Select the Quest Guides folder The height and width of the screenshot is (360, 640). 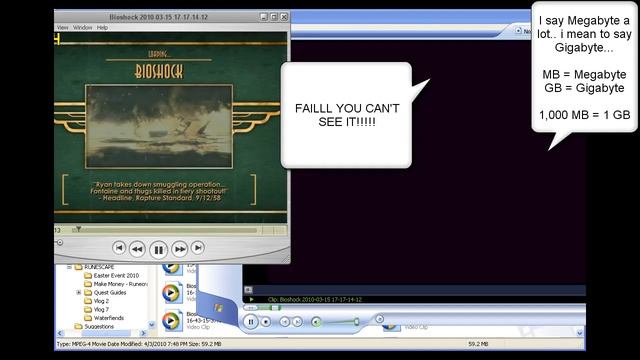110,293
